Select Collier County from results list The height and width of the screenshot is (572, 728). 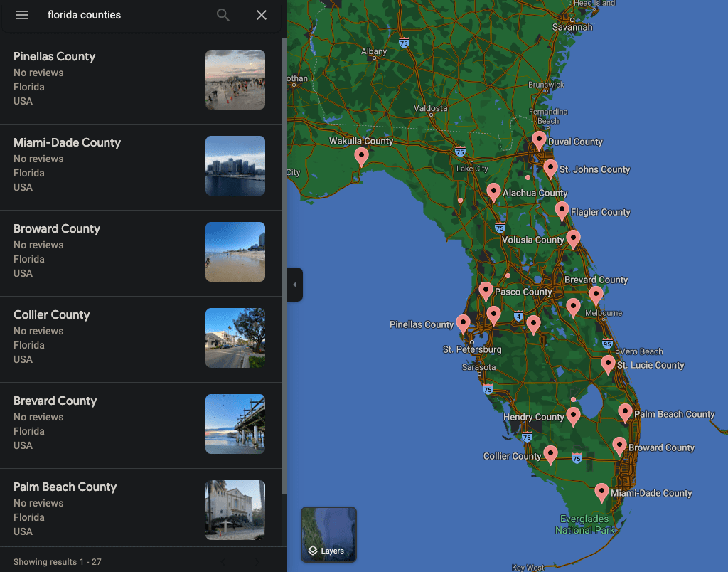coord(52,315)
